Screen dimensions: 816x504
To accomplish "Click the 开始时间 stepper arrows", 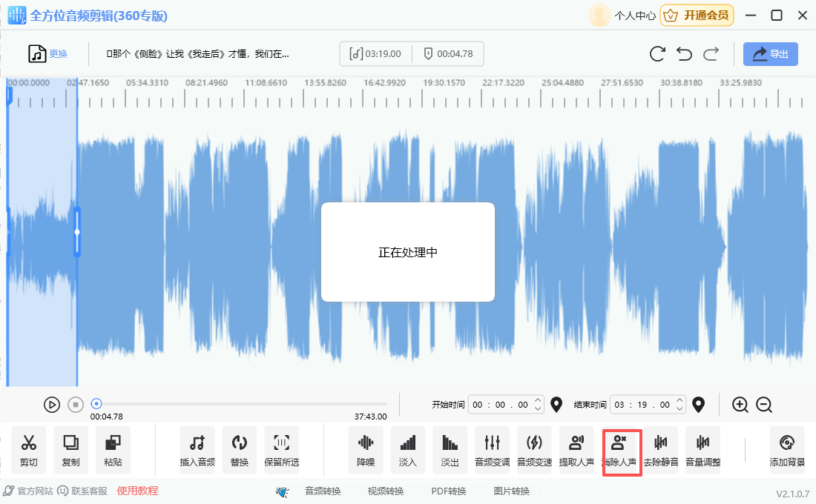I will click(539, 405).
